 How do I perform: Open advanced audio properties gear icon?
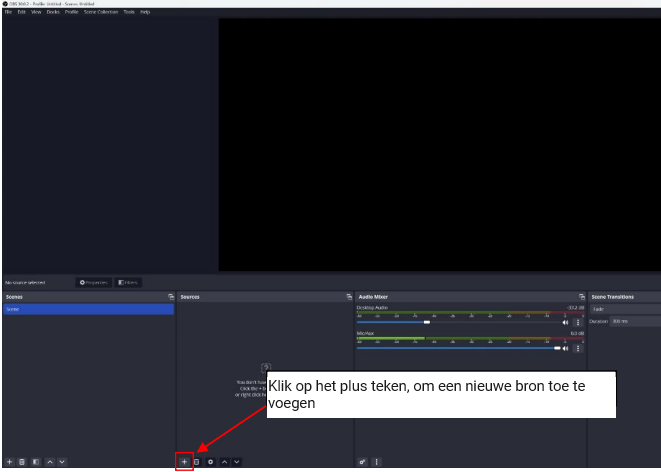pyautogui.click(x=363, y=462)
